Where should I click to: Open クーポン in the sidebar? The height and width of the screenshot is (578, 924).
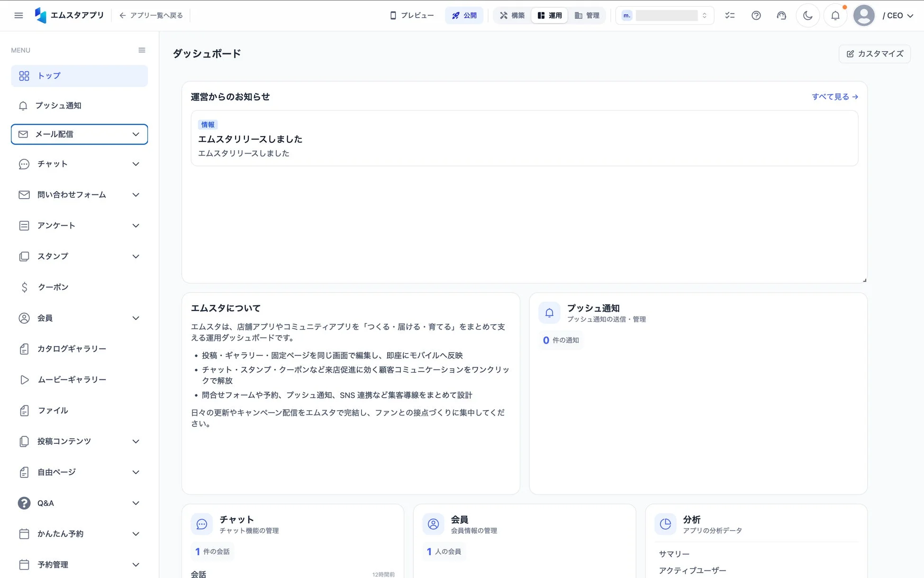point(79,287)
